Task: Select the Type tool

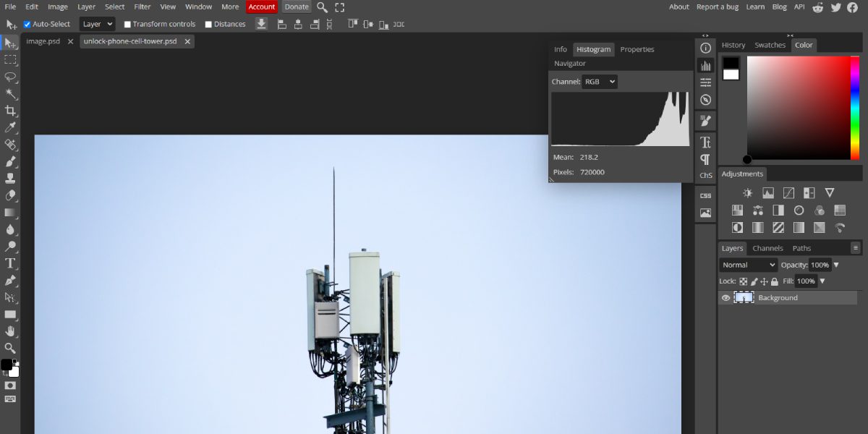Action: (x=10, y=263)
